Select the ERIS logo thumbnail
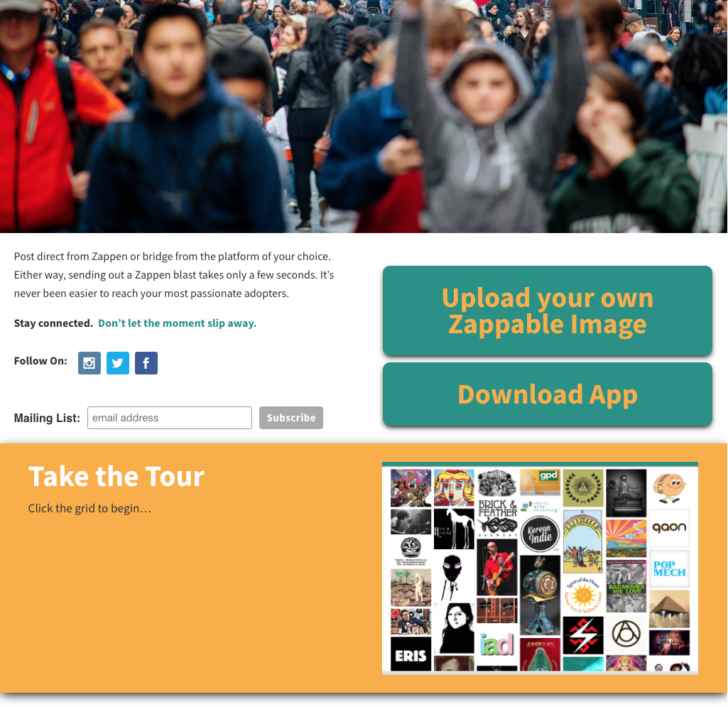This screenshot has height=707, width=728. click(411, 654)
